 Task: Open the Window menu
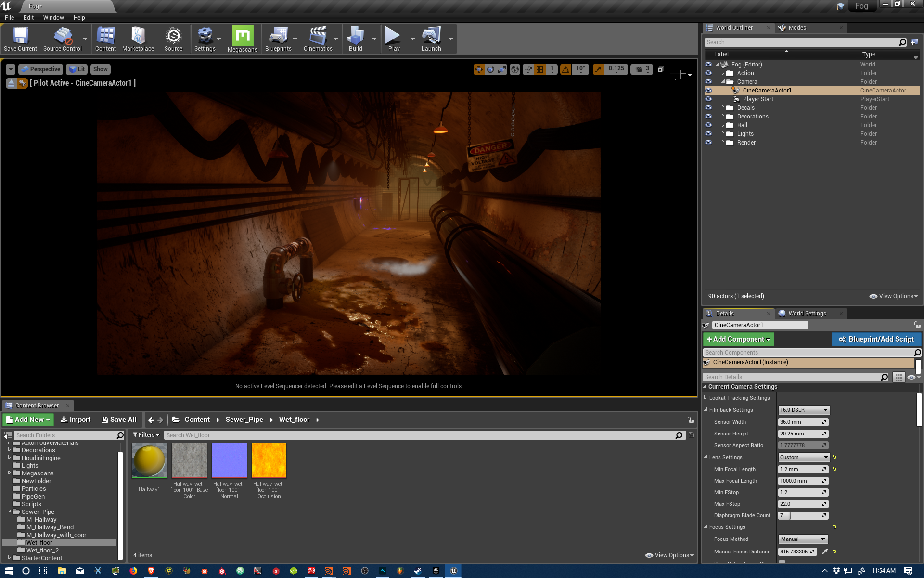(x=53, y=17)
